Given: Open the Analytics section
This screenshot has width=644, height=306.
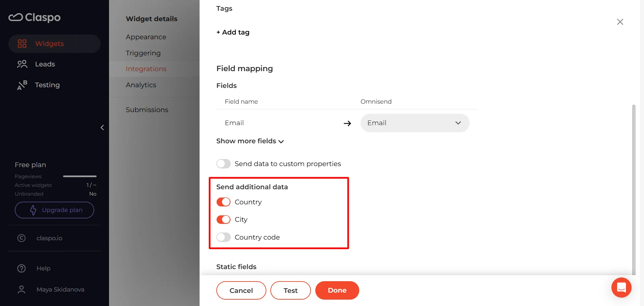Looking at the screenshot, I should [x=141, y=85].
